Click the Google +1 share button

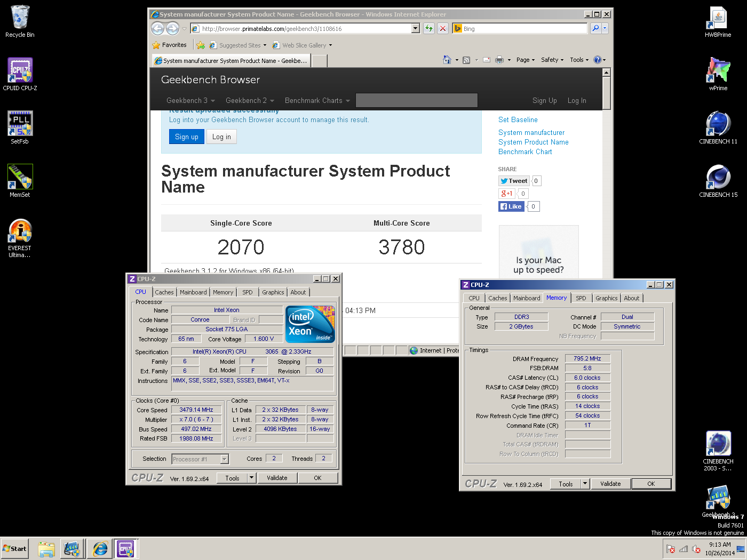click(x=506, y=194)
